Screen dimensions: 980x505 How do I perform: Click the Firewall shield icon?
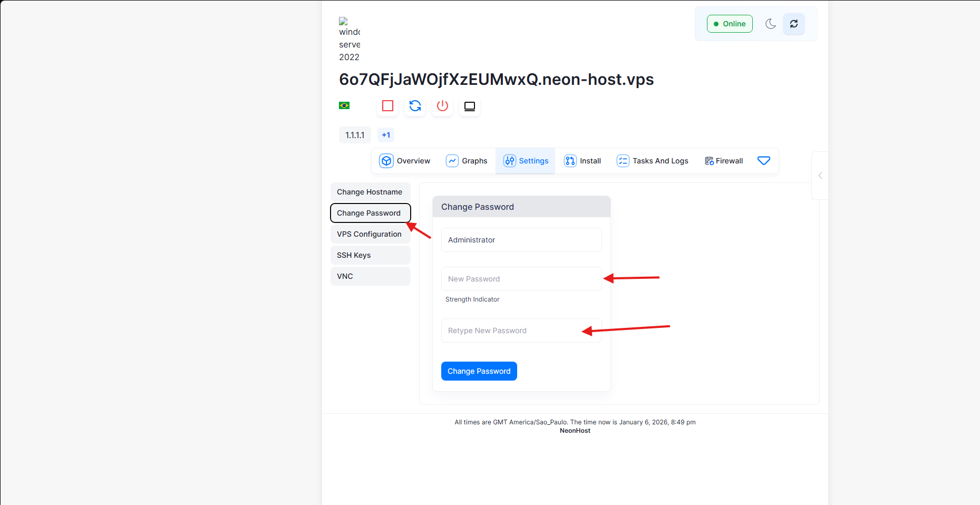709,161
